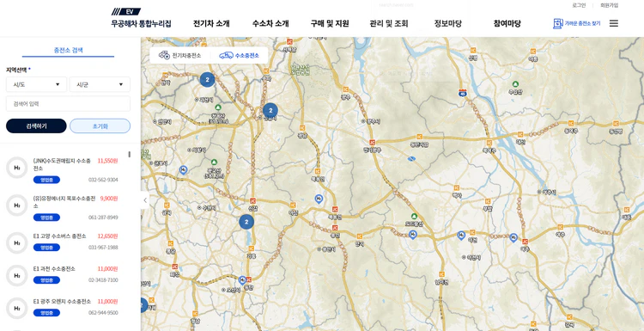The image size is (644, 331).
Task: Open the 시/군 district dropdown
Action: click(100, 84)
